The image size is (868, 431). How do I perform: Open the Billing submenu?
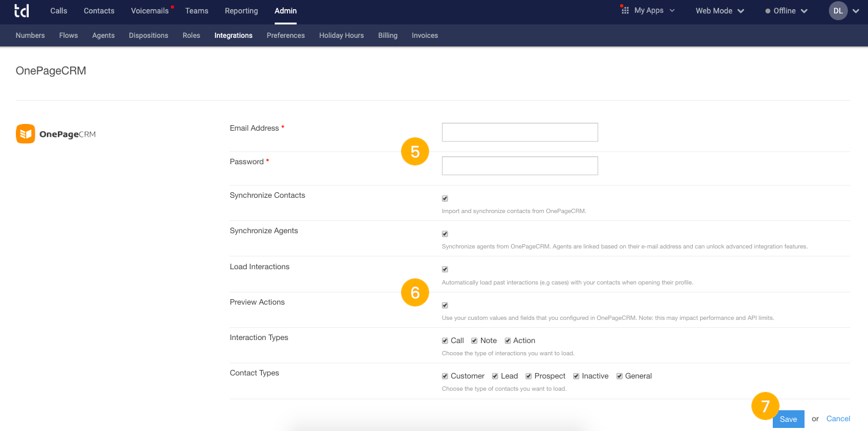tap(388, 35)
